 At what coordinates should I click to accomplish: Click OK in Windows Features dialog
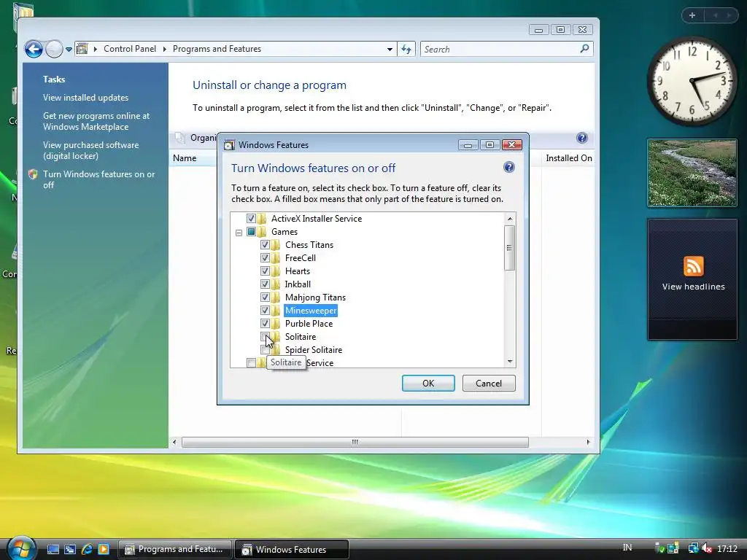coord(428,384)
